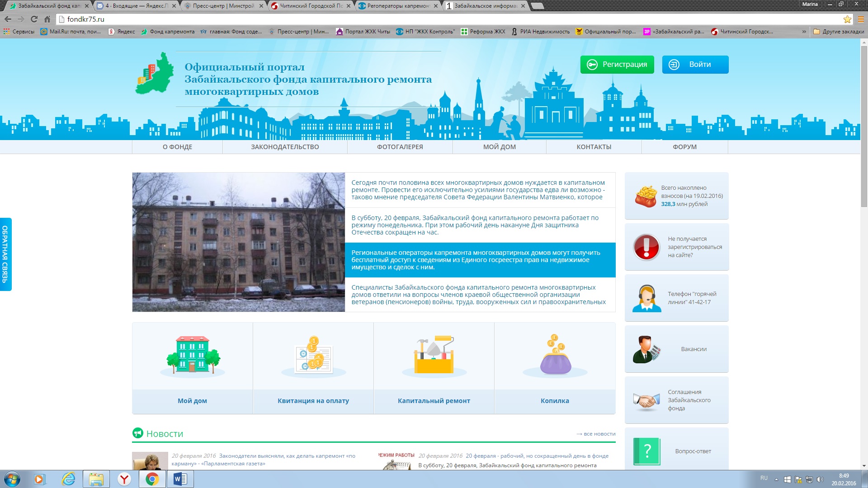Viewport: 868px width, 488px height.
Task: Click Marina profile name button
Action: click(810, 4)
